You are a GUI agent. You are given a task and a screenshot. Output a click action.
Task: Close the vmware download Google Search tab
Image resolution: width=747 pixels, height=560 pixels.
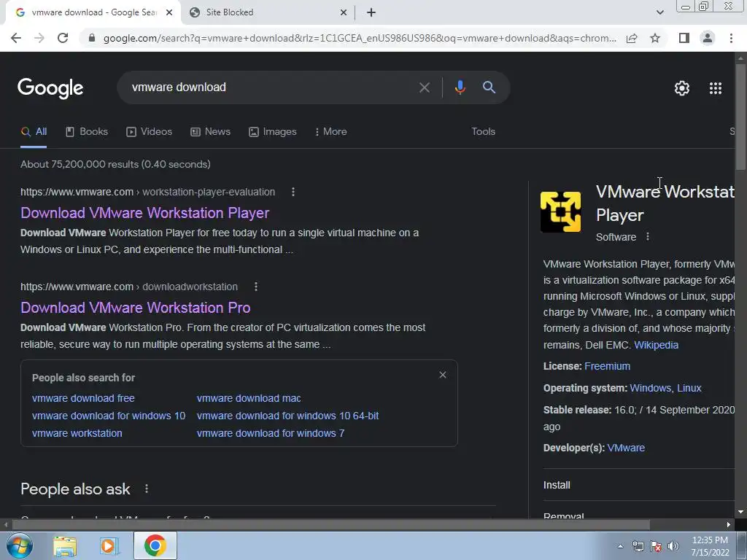point(169,12)
